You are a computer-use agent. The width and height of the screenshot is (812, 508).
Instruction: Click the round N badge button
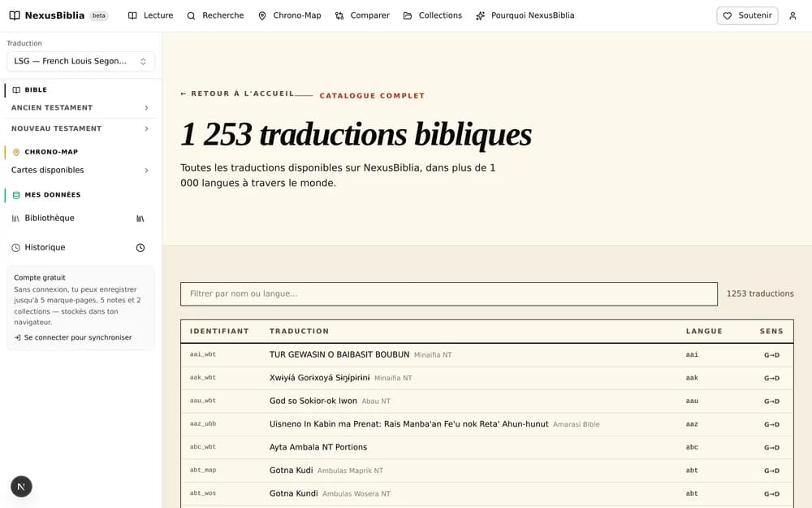(x=21, y=486)
